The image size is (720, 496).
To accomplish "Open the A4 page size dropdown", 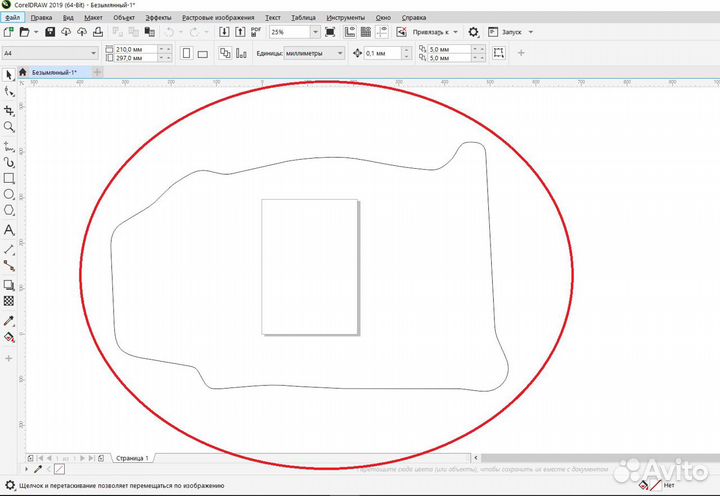I will pos(93,53).
